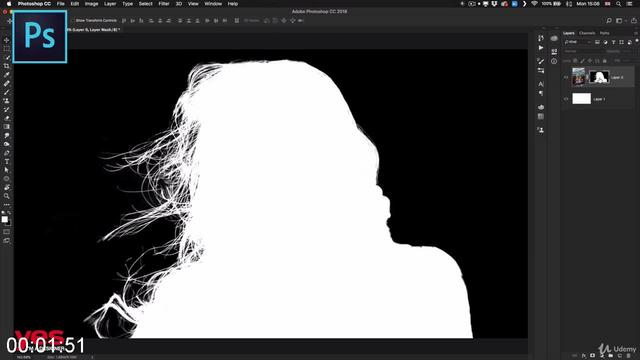Viewport: 640px width, 360px height.
Task: Toggle the type layer filter icon
Action: pyautogui.click(x=613, y=42)
